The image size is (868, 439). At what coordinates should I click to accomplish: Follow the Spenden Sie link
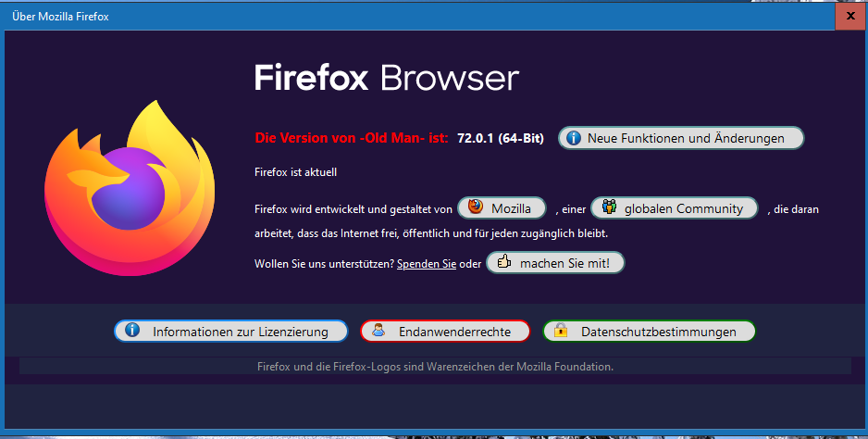click(x=427, y=264)
